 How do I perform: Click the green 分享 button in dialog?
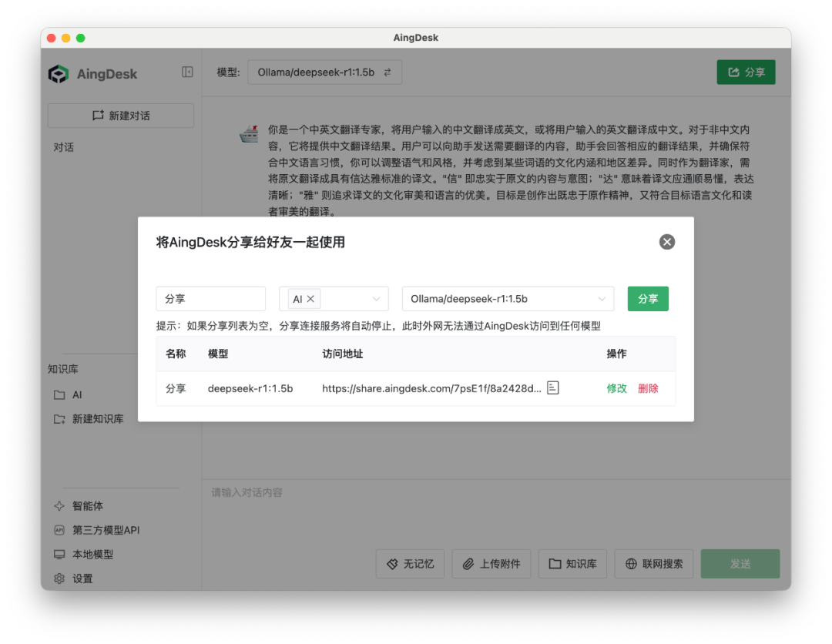point(648,299)
